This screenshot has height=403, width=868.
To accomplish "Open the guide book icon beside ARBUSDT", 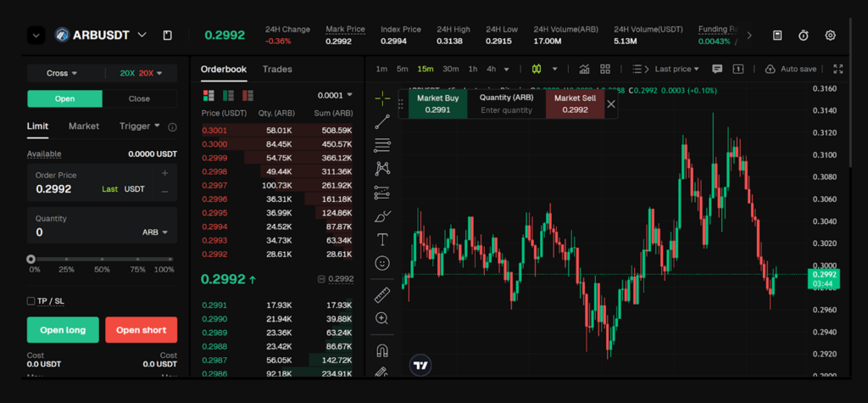I will [167, 35].
